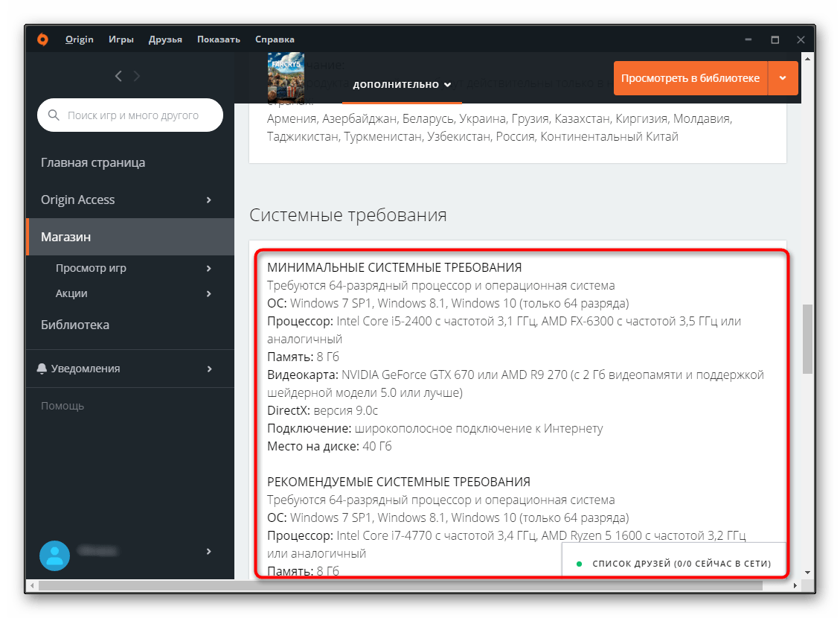Open the Игры menu
Image resolution: width=840 pixels, height=618 pixels.
coord(121,39)
